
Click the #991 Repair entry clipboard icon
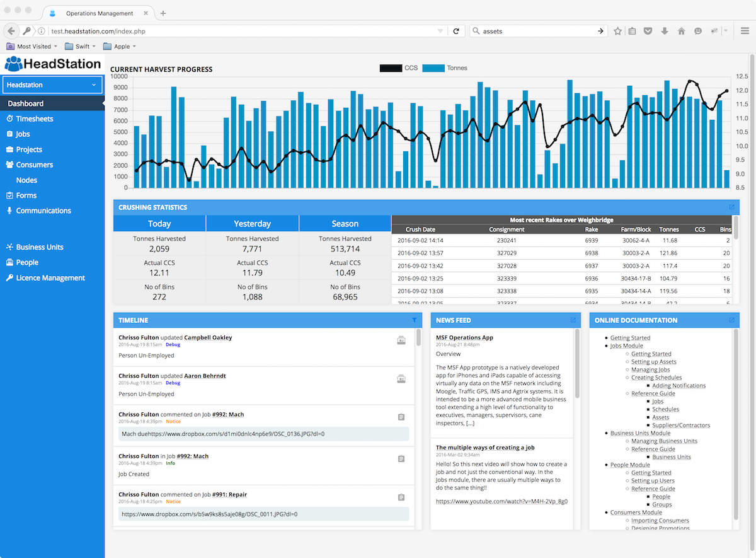click(x=401, y=497)
